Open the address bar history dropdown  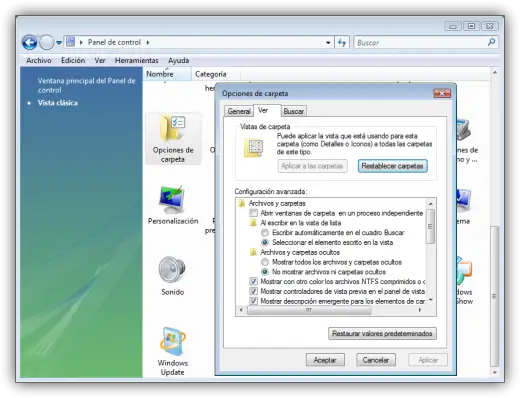(328, 43)
